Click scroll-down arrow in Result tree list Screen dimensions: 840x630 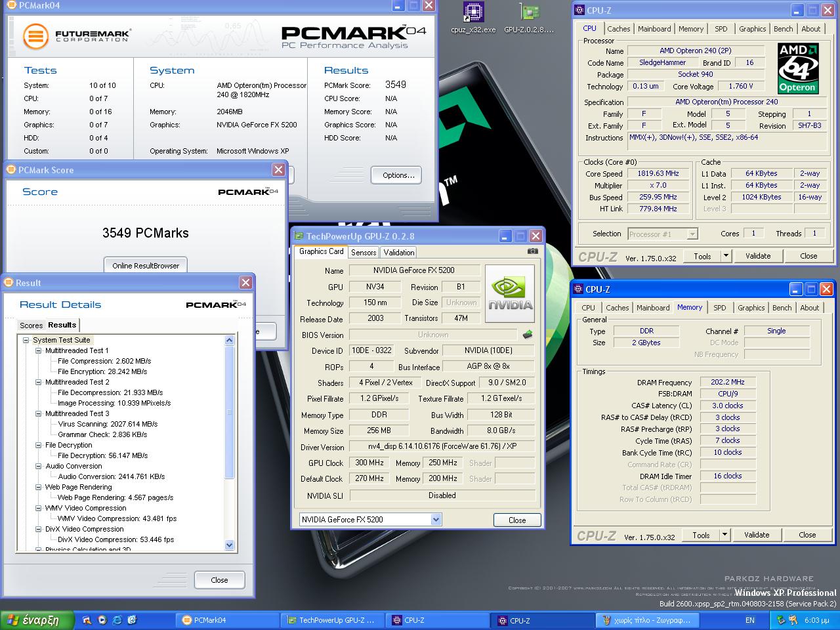coord(229,545)
